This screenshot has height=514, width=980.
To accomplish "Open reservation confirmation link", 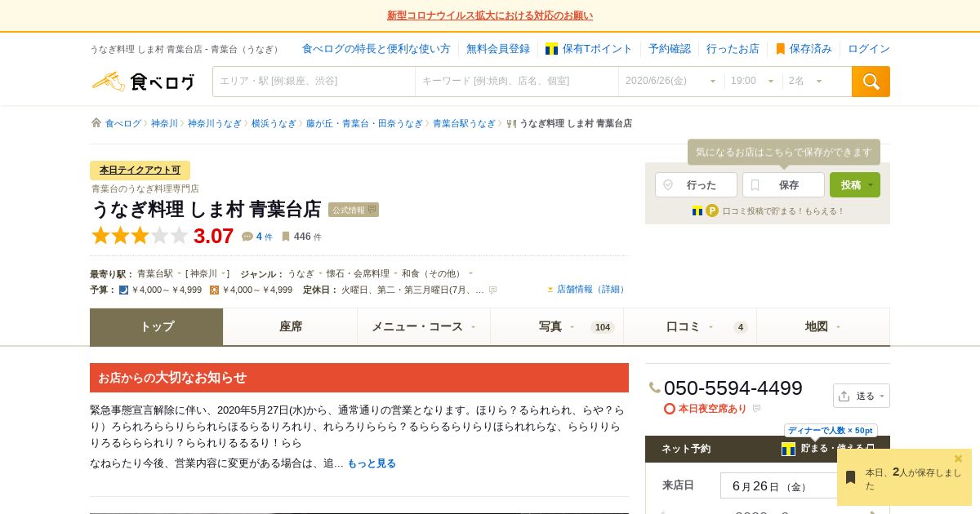I will click(670, 49).
